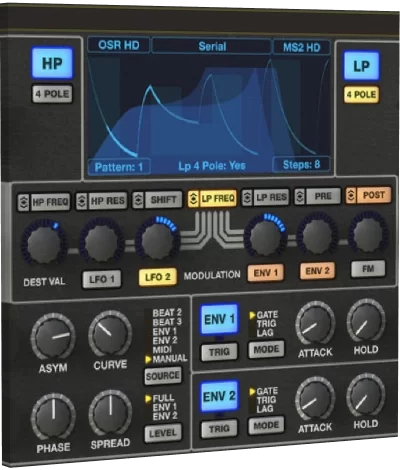This screenshot has height=470, width=400.
Task: Select the LP RES destination tab
Action: pyautogui.click(x=272, y=197)
